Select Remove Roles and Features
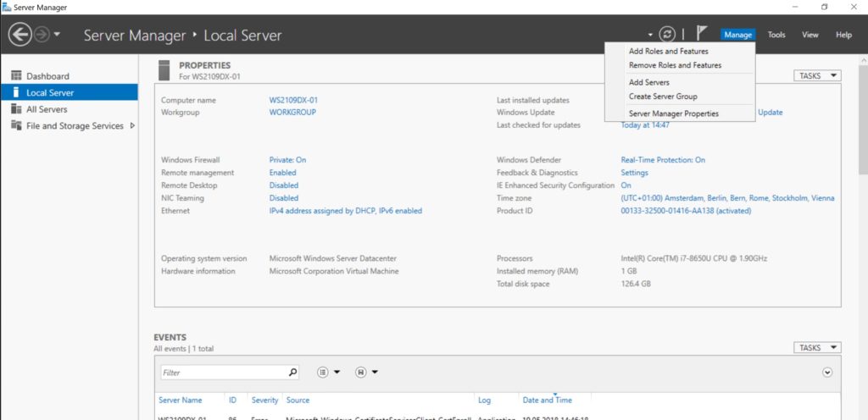 tap(675, 65)
